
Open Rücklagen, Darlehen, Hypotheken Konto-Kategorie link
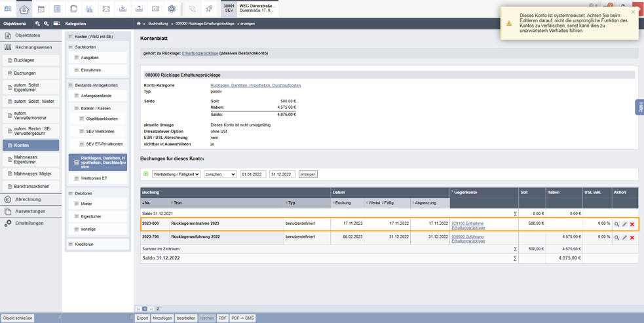tap(256, 85)
